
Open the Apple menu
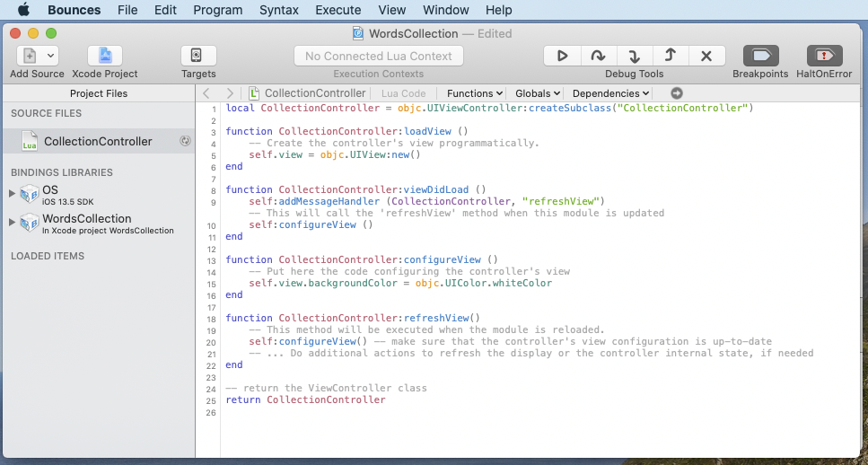(24, 10)
